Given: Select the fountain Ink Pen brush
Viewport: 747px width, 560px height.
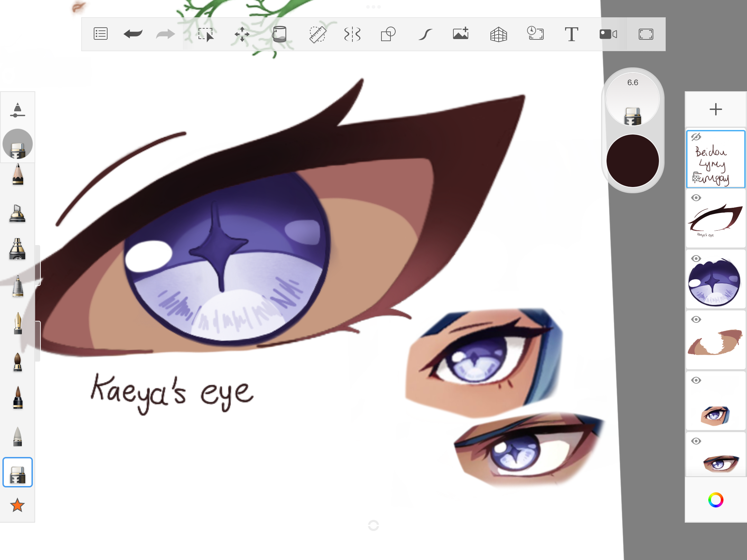Looking at the screenshot, I should point(18,323).
